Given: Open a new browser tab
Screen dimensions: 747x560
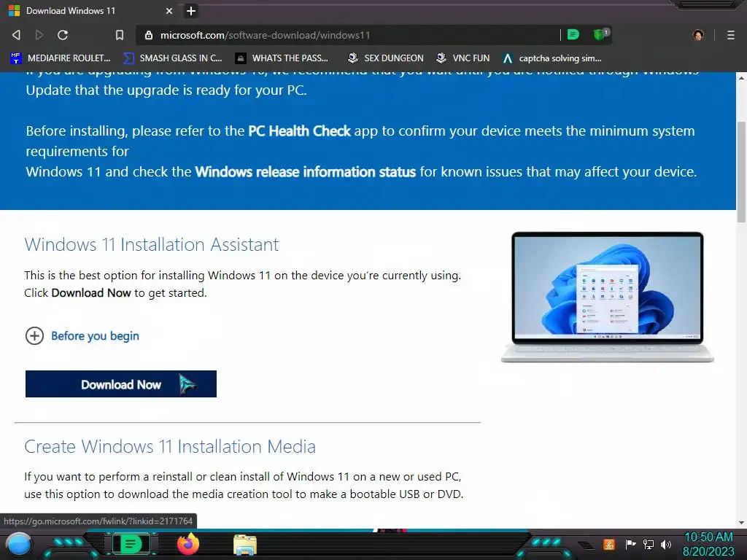Looking at the screenshot, I should [x=191, y=10].
